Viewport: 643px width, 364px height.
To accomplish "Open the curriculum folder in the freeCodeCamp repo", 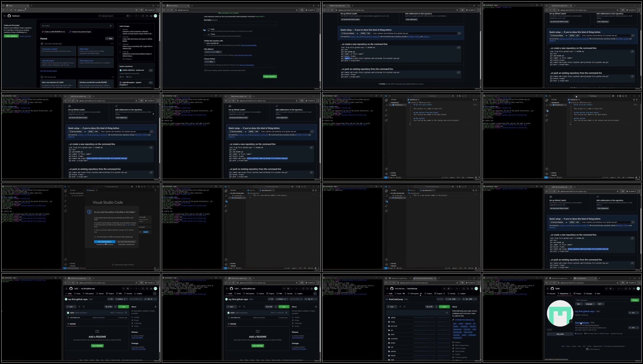I will pyautogui.click(x=394, y=339).
